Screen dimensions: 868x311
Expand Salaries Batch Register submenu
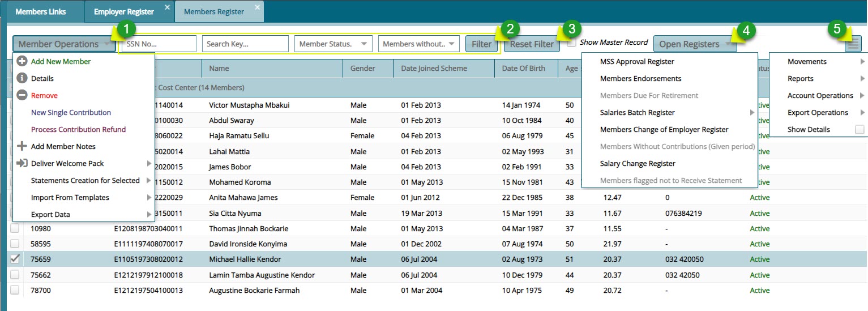tap(670, 113)
